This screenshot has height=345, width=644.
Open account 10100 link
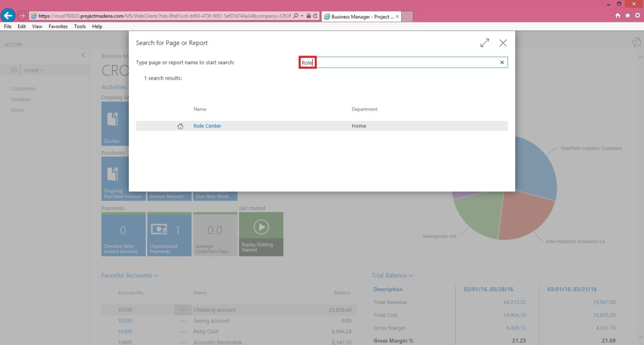[x=125, y=310]
